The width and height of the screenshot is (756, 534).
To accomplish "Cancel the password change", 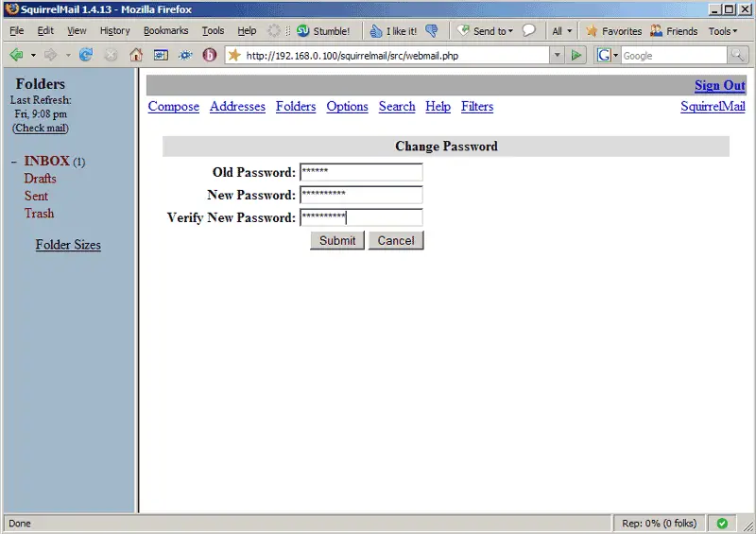I will click(x=396, y=240).
